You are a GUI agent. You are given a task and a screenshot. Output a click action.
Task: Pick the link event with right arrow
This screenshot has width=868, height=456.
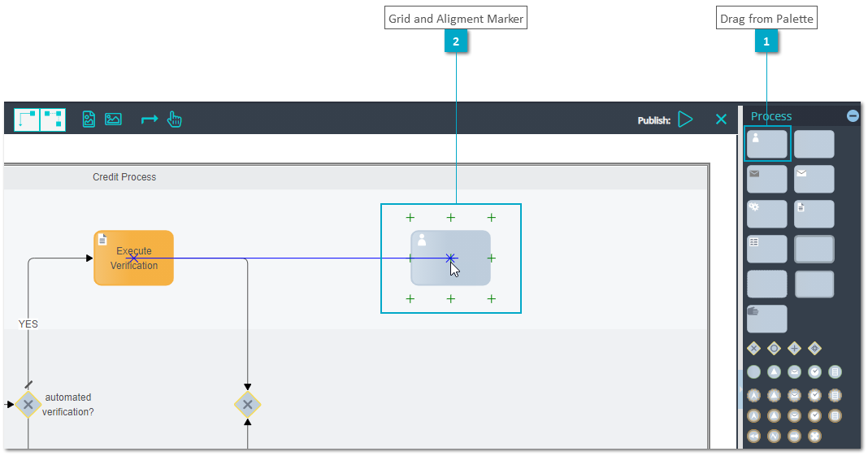point(794,436)
